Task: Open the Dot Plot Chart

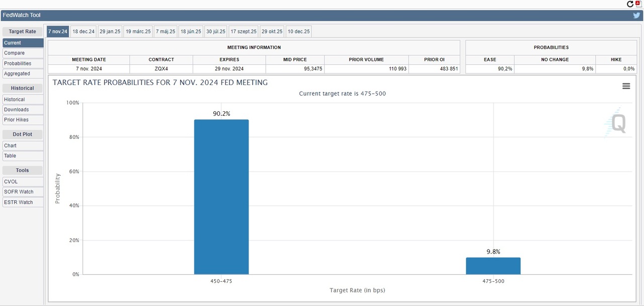Action: coord(11,145)
